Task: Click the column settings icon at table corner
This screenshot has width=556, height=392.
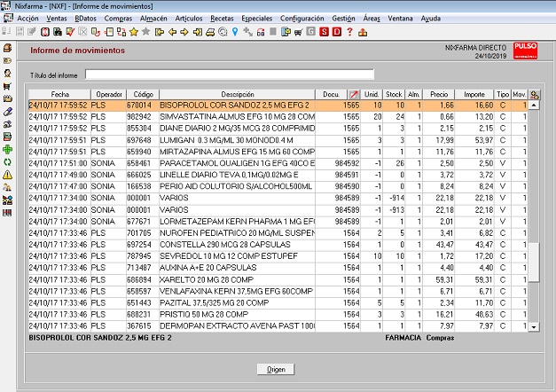Action: [535, 94]
